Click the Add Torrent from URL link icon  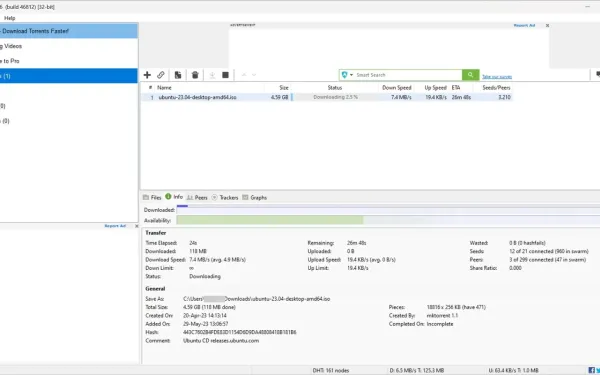(x=161, y=75)
